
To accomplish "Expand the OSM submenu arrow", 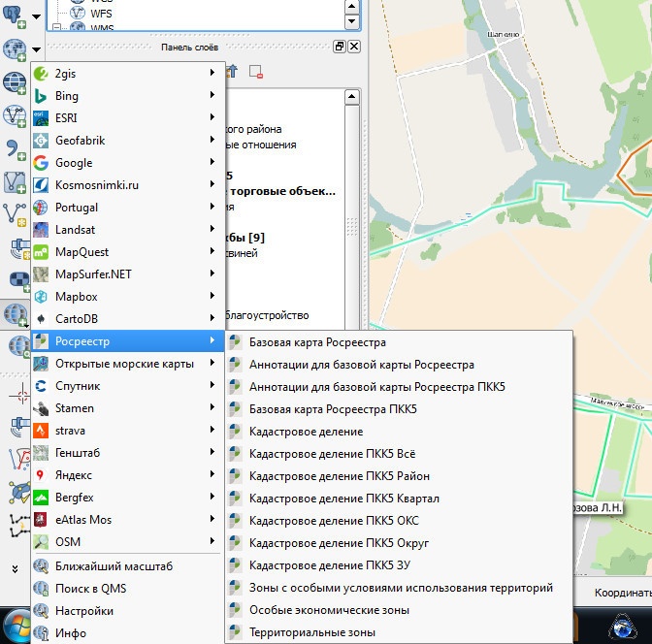I will coord(212,540).
